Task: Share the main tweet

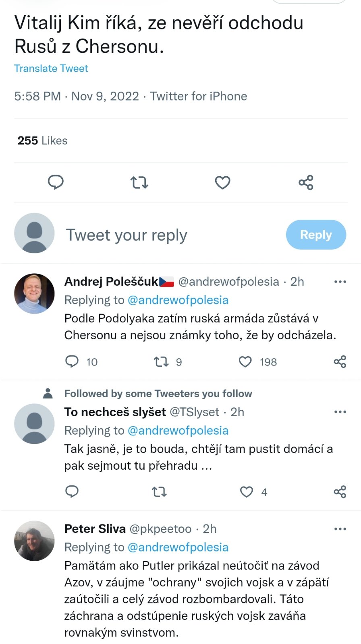Action: [x=306, y=182]
